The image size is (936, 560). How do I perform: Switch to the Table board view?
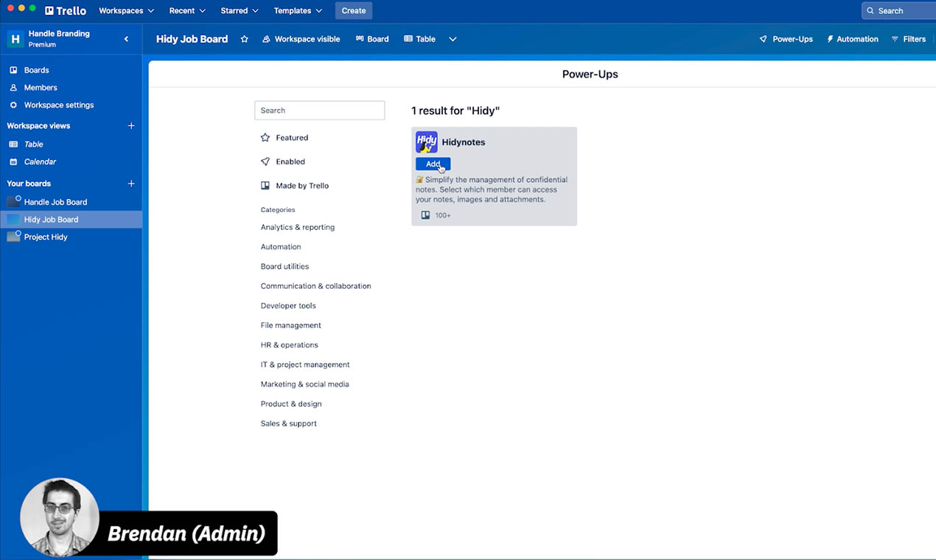tap(419, 38)
